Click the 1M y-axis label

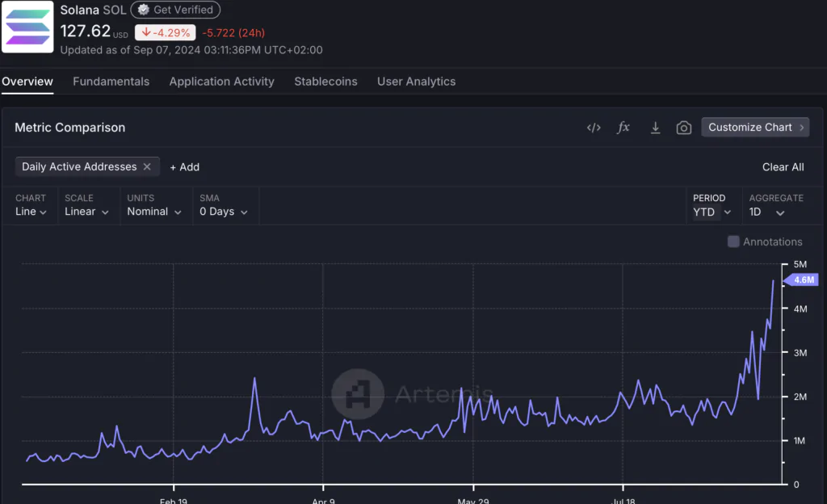click(800, 441)
